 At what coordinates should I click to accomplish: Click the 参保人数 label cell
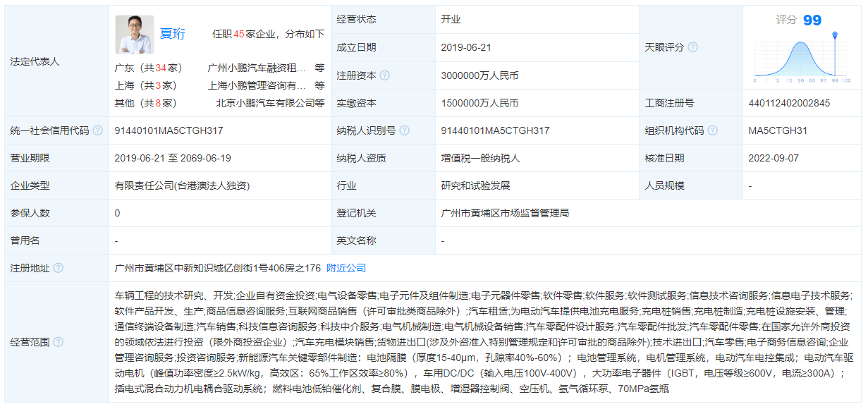point(56,213)
